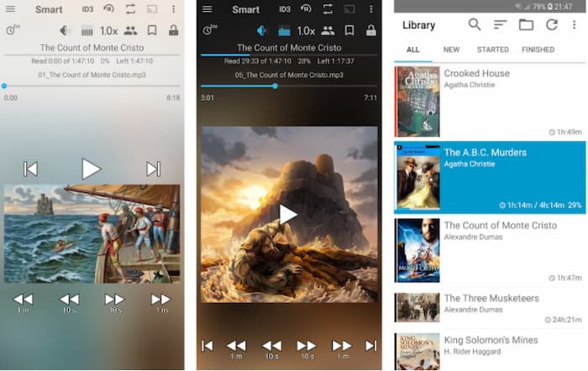Tap 05_The Count of Monte Cristo.mp3 filename
588x371 pixels.
pyautogui.click(x=289, y=75)
